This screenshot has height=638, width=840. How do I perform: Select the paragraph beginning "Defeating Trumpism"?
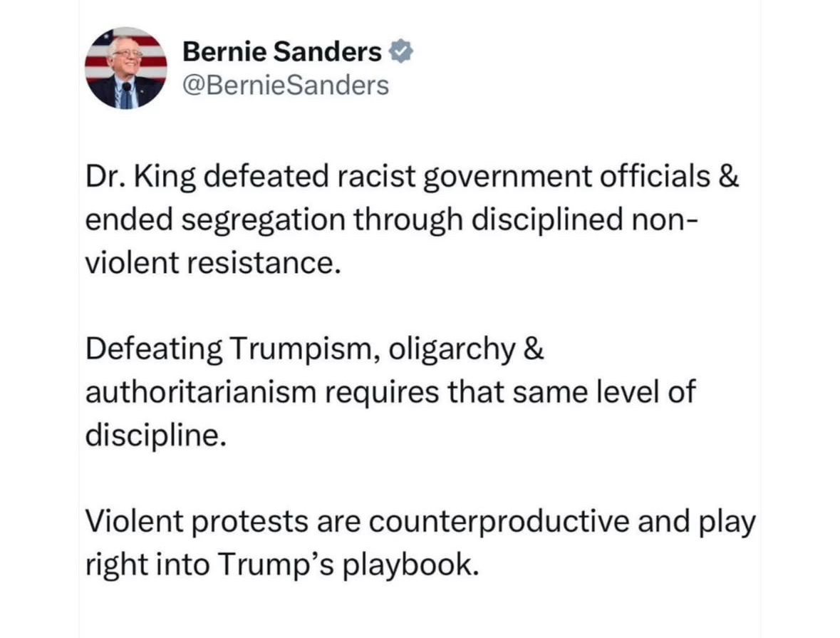pyautogui.click(x=389, y=392)
